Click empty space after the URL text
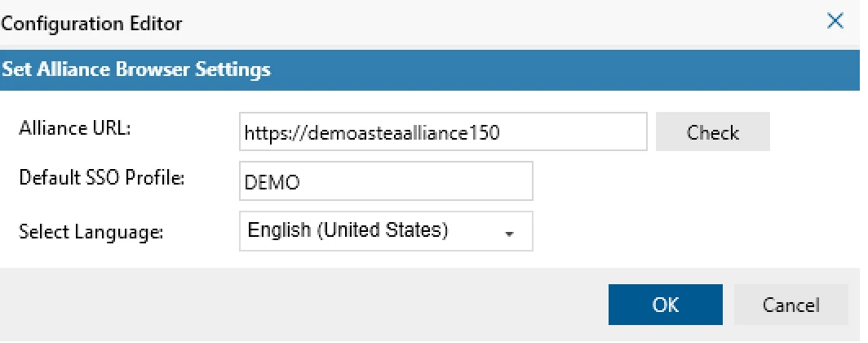Screen dimensions: 868x343 [587, 133]
